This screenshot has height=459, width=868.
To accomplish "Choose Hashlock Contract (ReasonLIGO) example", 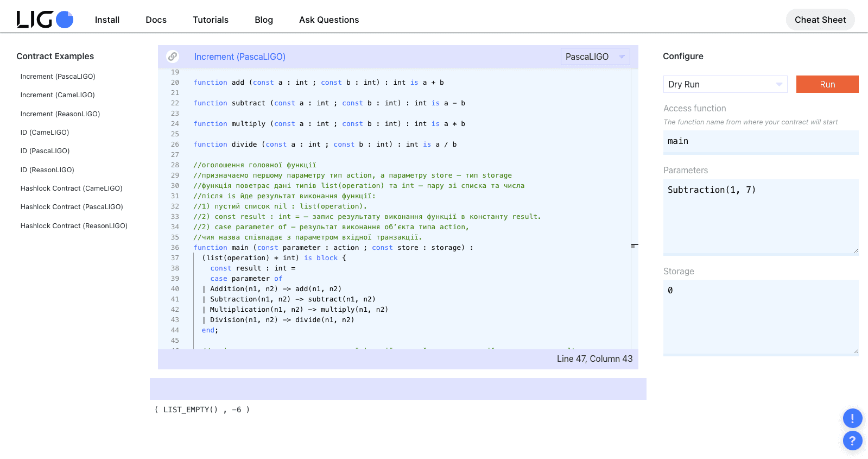I will pyautogui.click(x=74, y=226).
